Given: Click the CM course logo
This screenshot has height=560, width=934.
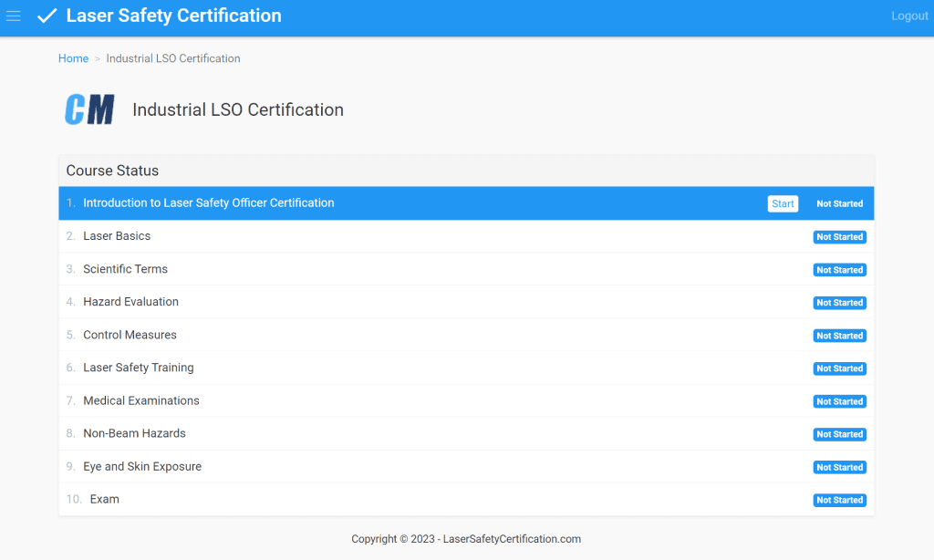Looking at the screenshot, I should (x=89, y=109).
